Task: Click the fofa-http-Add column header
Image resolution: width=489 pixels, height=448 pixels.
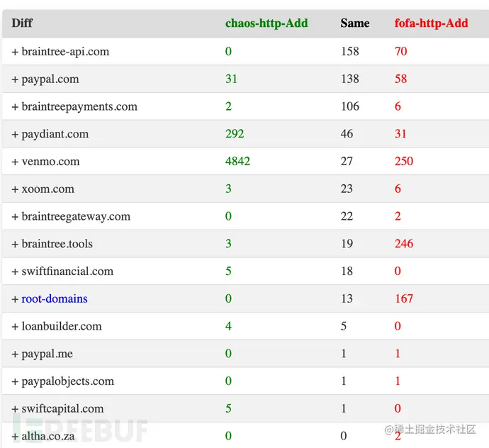Action: (432, 23)
